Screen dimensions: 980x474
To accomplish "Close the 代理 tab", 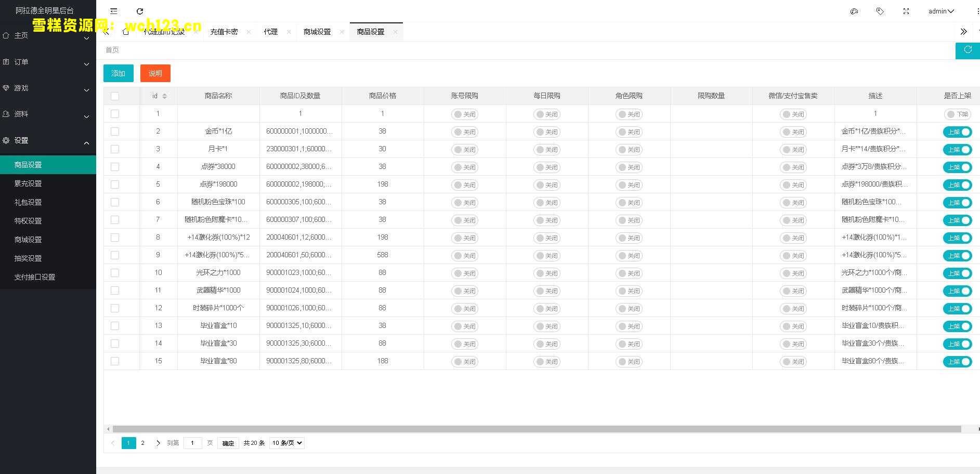I will tap(289, 32).
